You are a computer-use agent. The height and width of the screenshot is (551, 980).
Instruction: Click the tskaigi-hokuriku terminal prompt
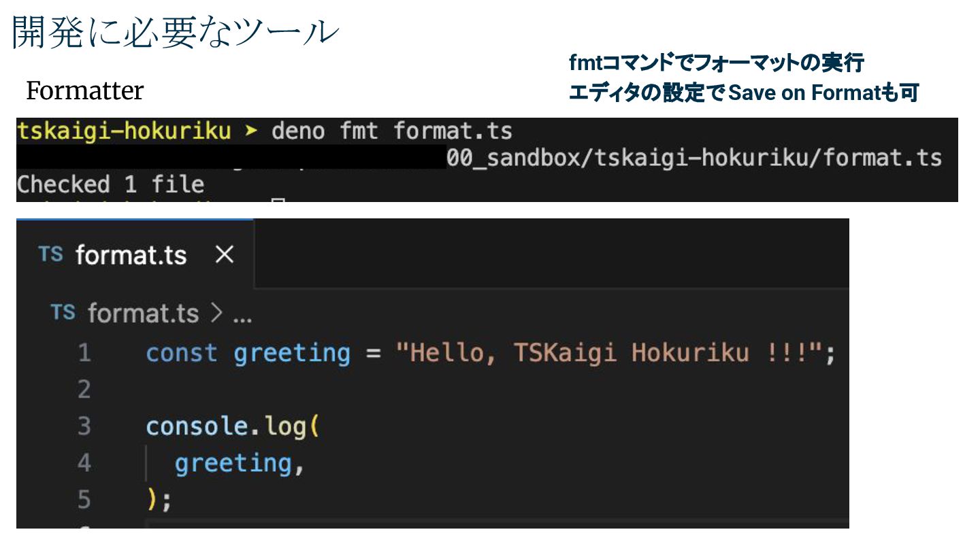pos(124,131)
